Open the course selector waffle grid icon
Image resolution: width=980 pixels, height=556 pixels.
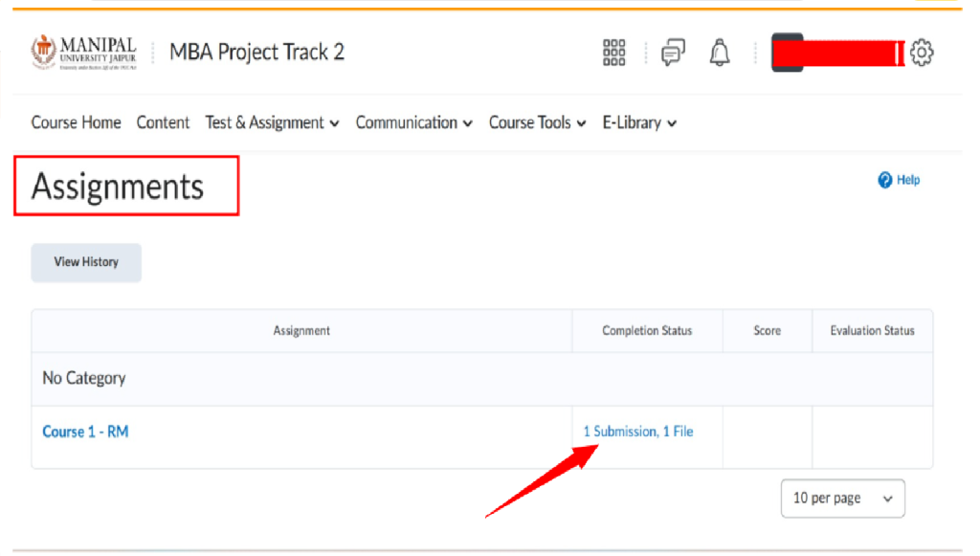(614, 53)
